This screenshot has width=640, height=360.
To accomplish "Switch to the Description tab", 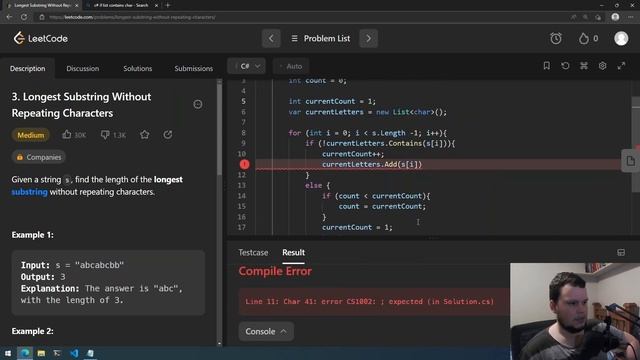I will coord(28,69).
